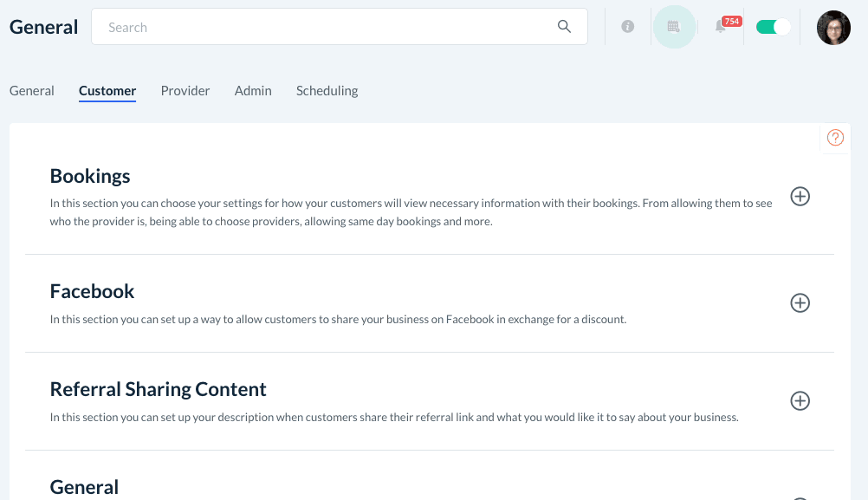This screenshot has height=500, width=868.
Task: Switch to the Provider tab
Action: coord(185,91)
